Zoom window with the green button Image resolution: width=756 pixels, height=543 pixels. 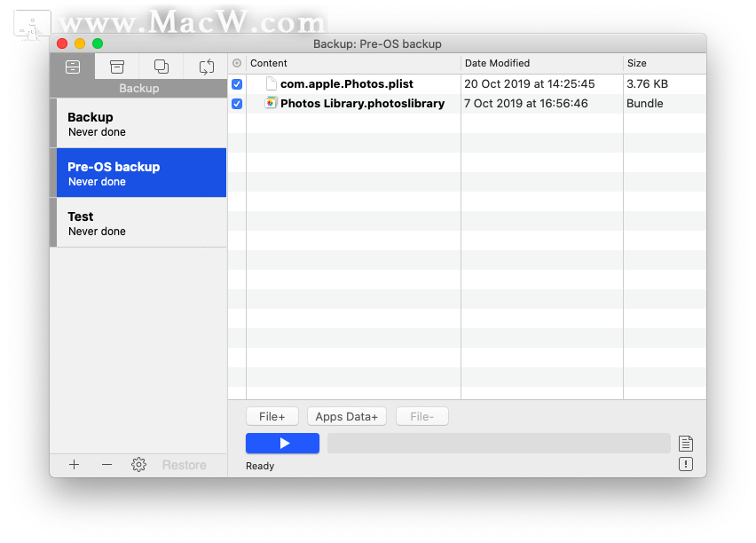(98, 43)
